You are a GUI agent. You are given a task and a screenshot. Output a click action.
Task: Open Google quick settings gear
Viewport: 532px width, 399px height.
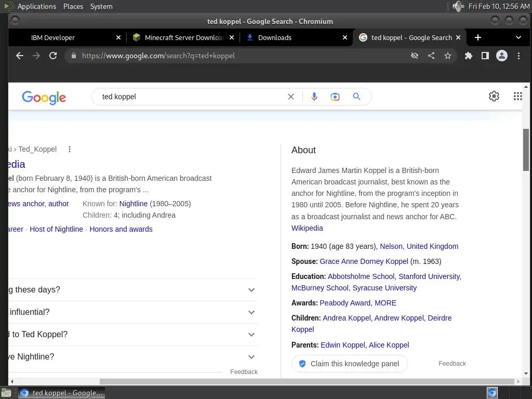[x=494, y=96]
